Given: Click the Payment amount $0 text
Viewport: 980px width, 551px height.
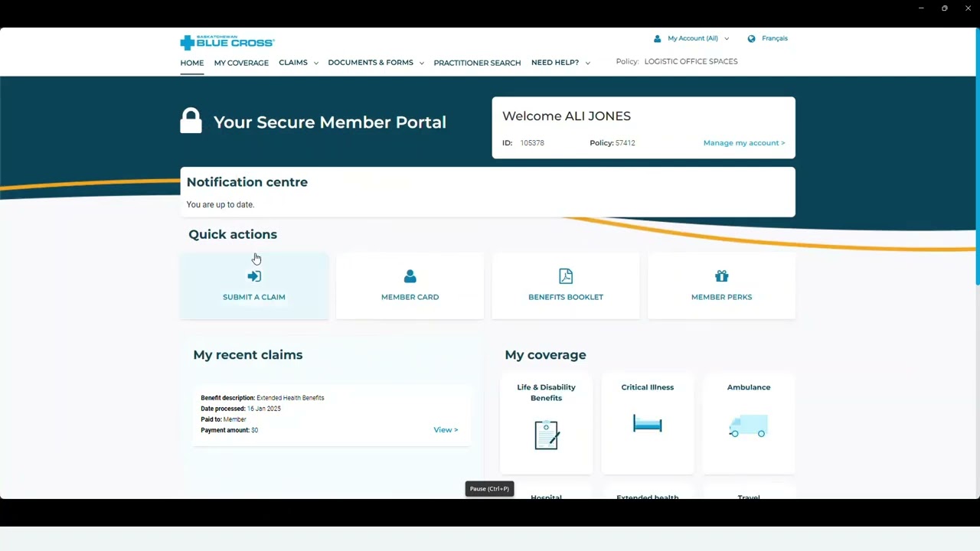Looking at the screenshot, I should click(229, 430).
